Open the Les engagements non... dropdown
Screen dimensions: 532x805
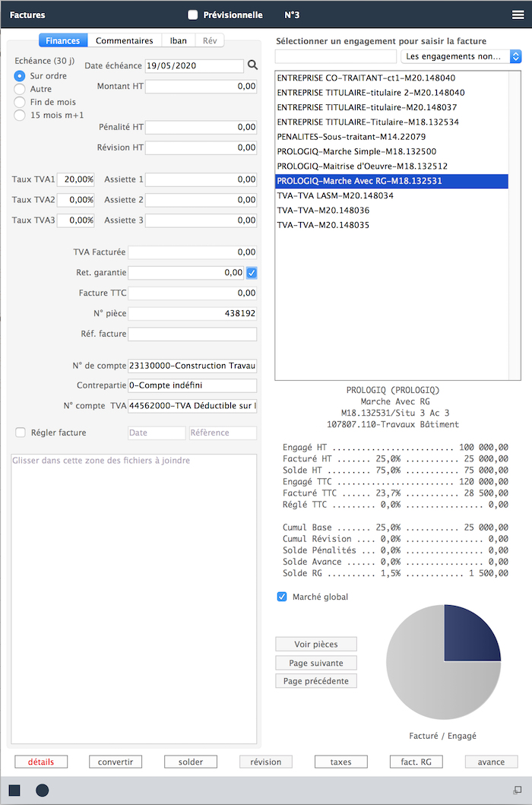tap(461, 56)
